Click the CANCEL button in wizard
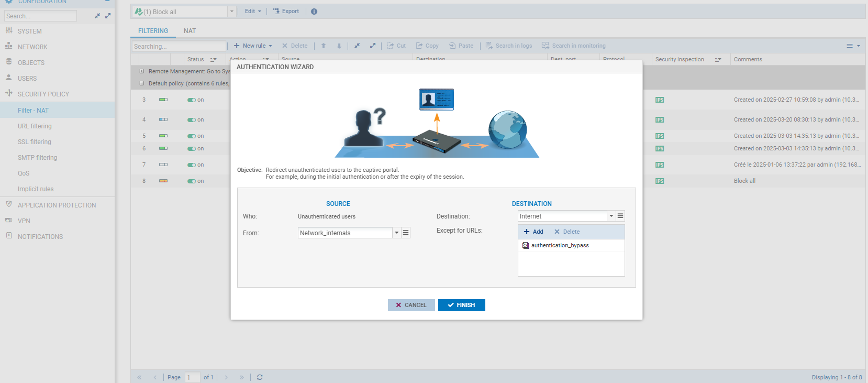 [411, 305]
